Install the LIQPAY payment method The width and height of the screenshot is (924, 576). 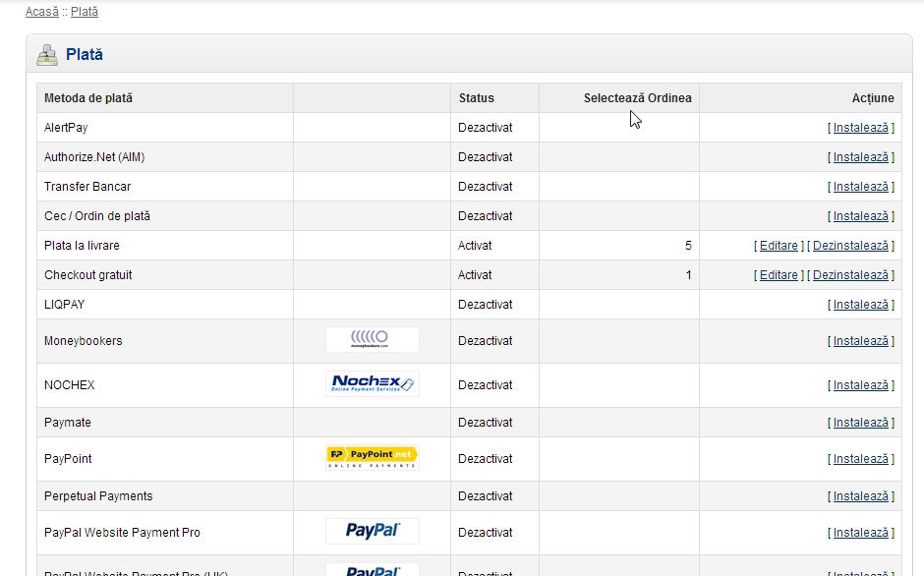click(x=860, y=305)
